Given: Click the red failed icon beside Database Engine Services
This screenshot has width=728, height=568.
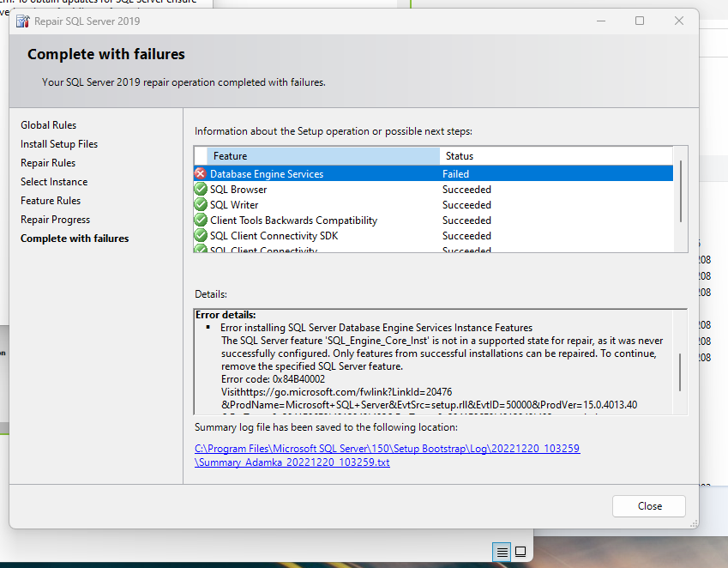Looking at the screenshot, I should tap(201, 173).
